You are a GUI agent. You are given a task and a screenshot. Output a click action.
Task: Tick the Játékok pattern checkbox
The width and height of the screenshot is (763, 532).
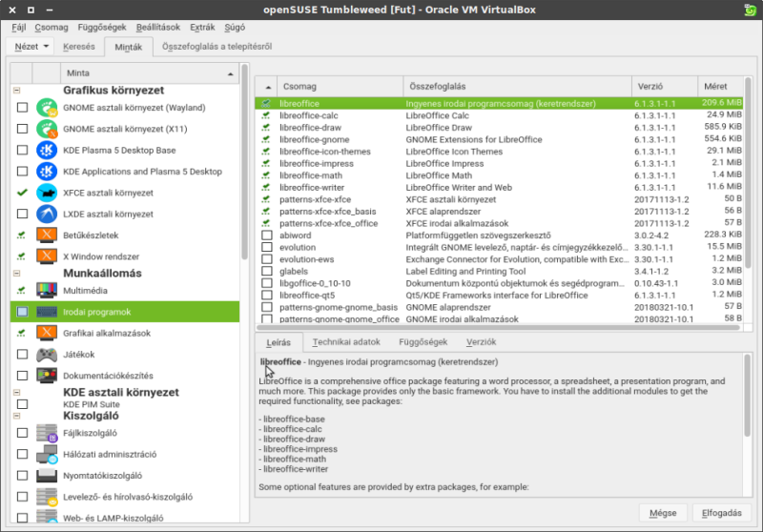coord(22,355)
